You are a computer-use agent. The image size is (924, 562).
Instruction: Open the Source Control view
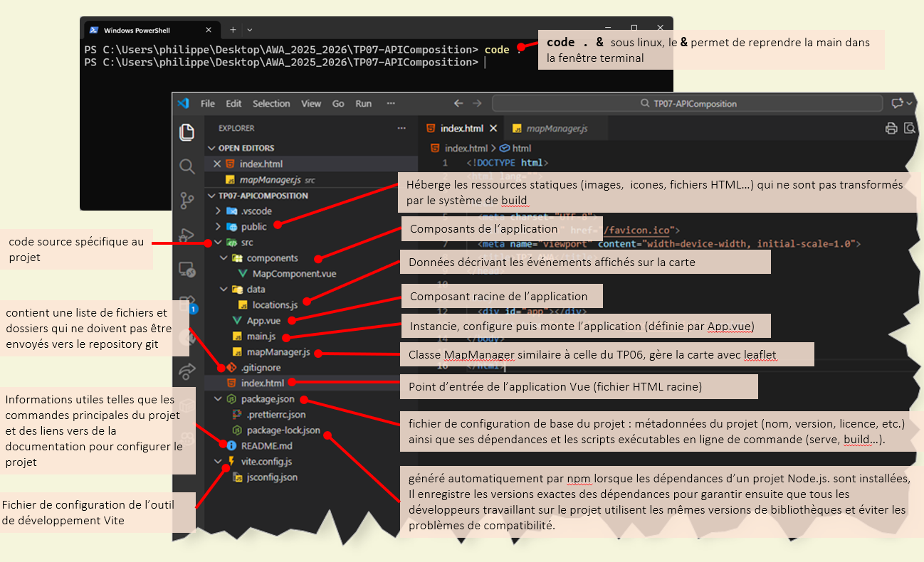[x=187, y=201]
